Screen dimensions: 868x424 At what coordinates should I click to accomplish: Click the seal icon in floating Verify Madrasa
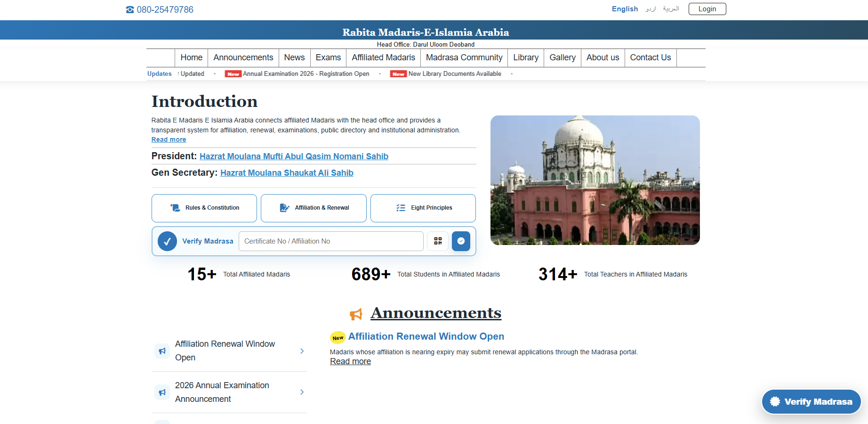775,402
